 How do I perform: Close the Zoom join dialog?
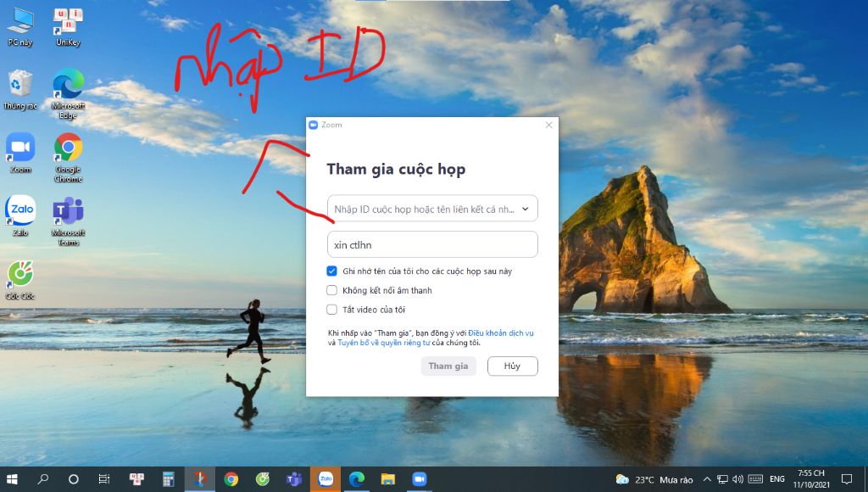[548, 126]
